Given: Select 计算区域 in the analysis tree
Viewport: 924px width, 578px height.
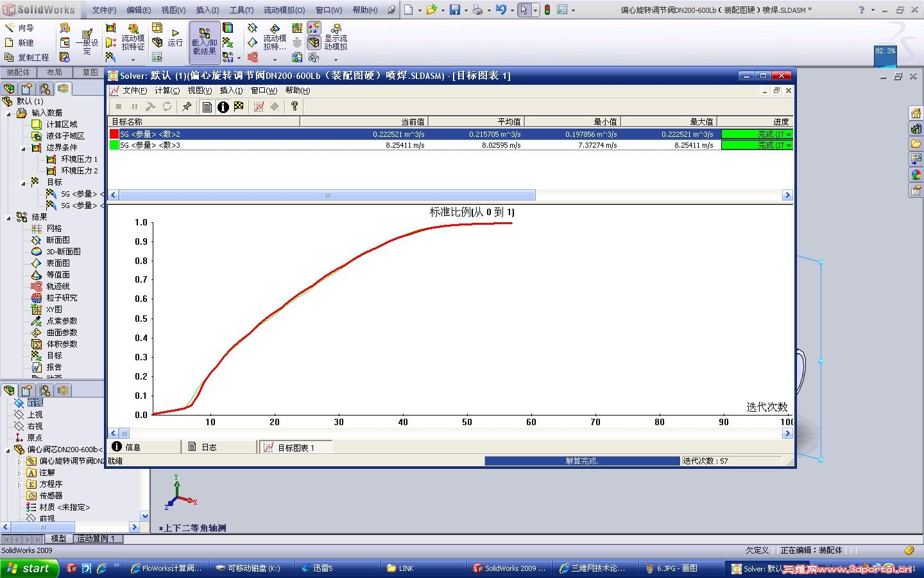Looking at the screenshot, I should (62, 125).
